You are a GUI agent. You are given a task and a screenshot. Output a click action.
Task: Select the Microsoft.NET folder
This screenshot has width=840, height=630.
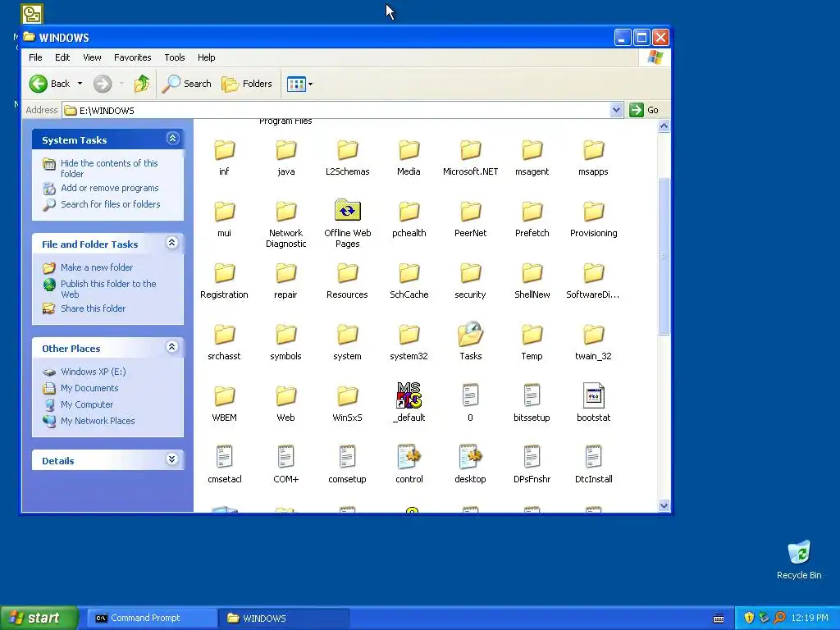tap(470, 158)
